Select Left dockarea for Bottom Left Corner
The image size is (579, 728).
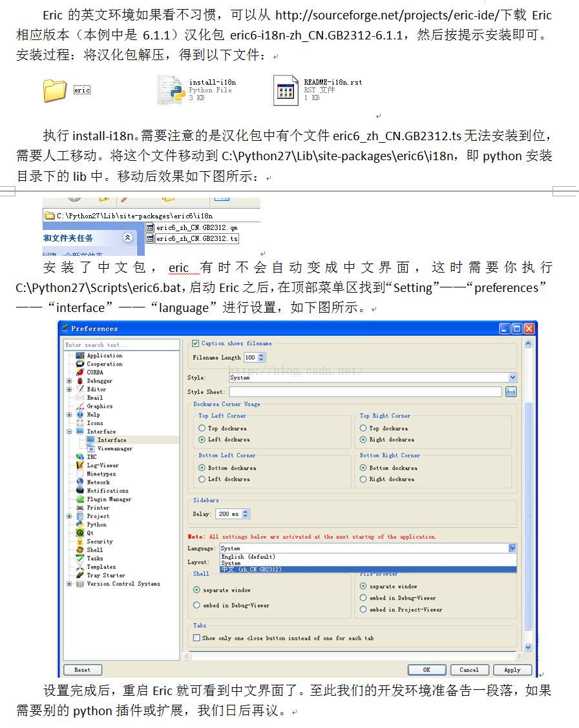pos(202,479)
